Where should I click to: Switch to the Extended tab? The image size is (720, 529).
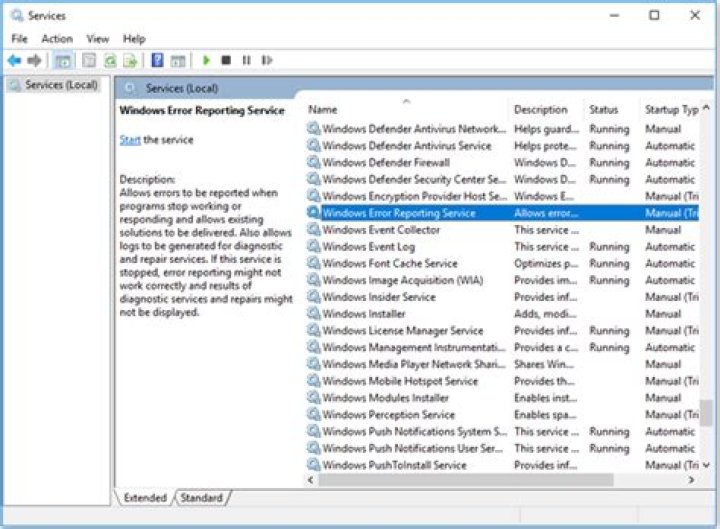(x=145, y=497)
